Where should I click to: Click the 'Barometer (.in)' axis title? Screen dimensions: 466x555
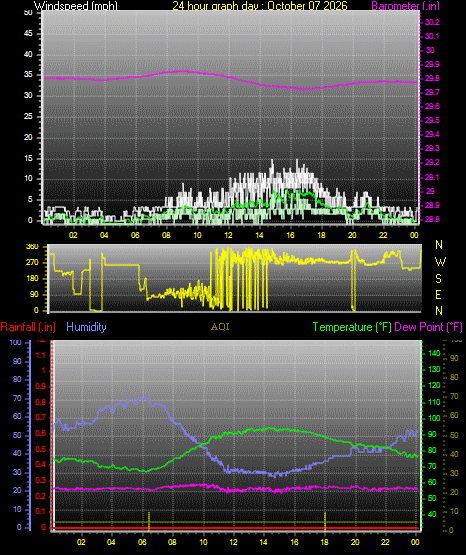tap(405, 6)
